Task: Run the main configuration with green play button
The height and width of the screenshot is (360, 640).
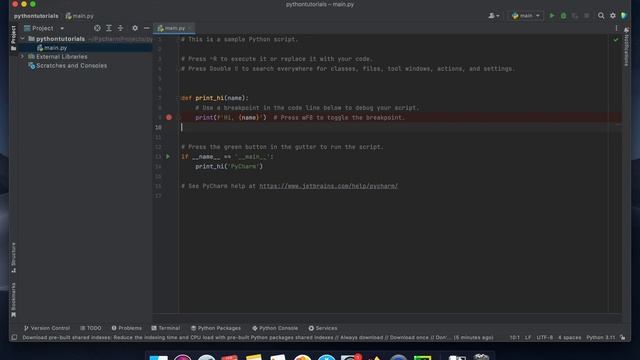Action: (x=552, y=16)
